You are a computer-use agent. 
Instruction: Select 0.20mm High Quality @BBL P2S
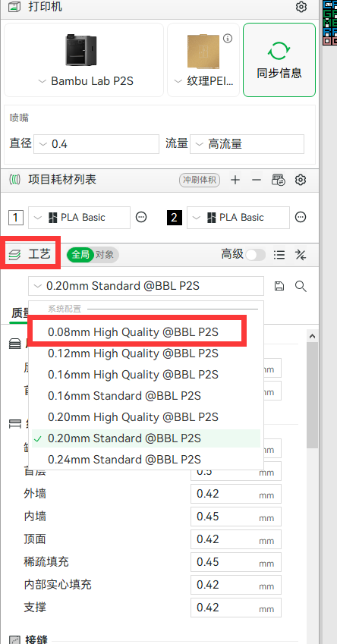(146, 417)
